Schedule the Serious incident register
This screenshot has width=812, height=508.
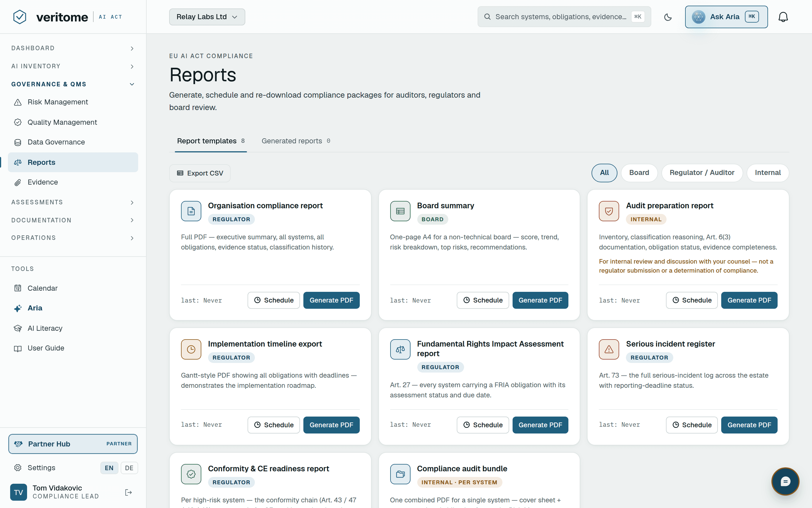coord(692,425)
